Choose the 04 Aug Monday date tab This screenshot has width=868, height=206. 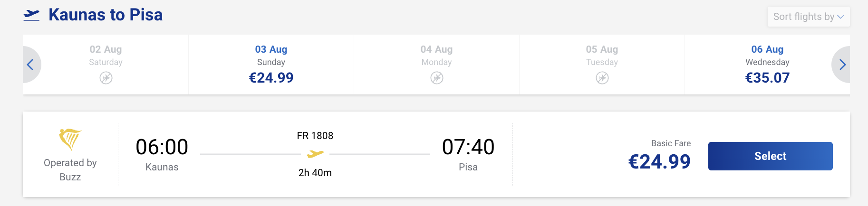(436, 65)
